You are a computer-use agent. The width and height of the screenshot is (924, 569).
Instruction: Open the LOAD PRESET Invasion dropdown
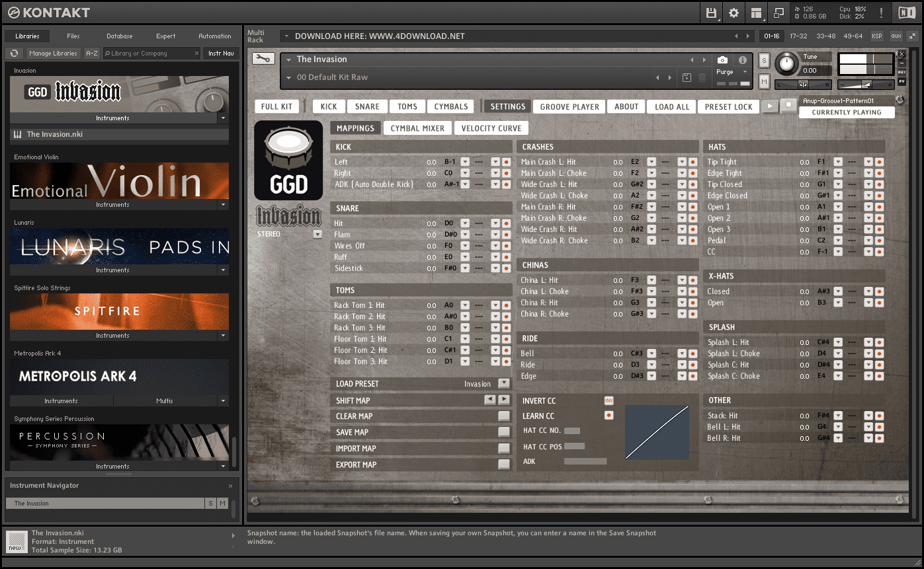coord(504,384)
